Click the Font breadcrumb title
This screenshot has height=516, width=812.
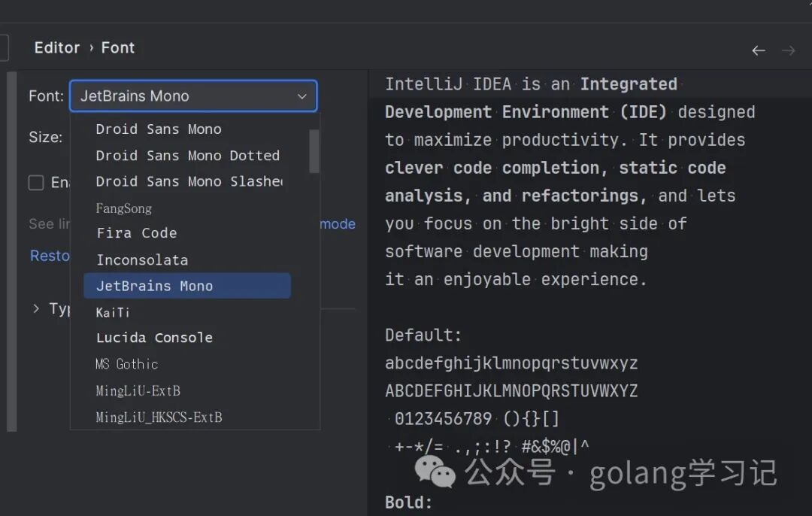tap(117, 47)
